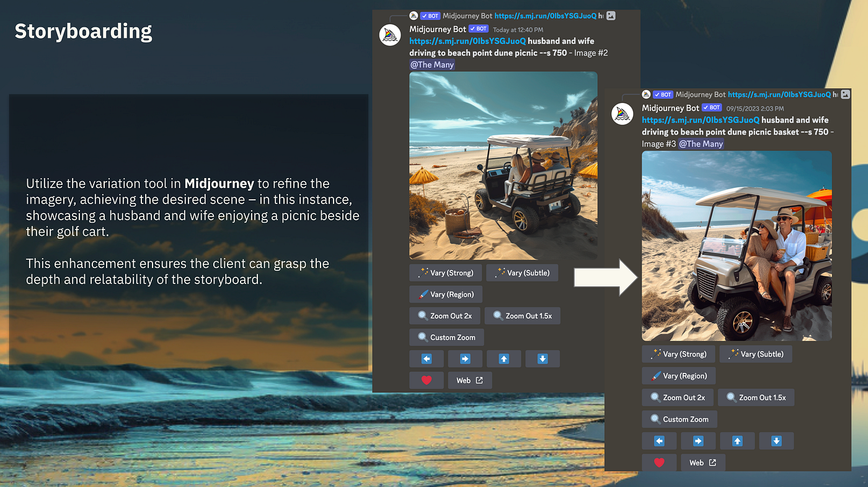This screenshot has height=487, width=868.
Task: Click the pan left arrow under Image #3
Action: [659, 441]
